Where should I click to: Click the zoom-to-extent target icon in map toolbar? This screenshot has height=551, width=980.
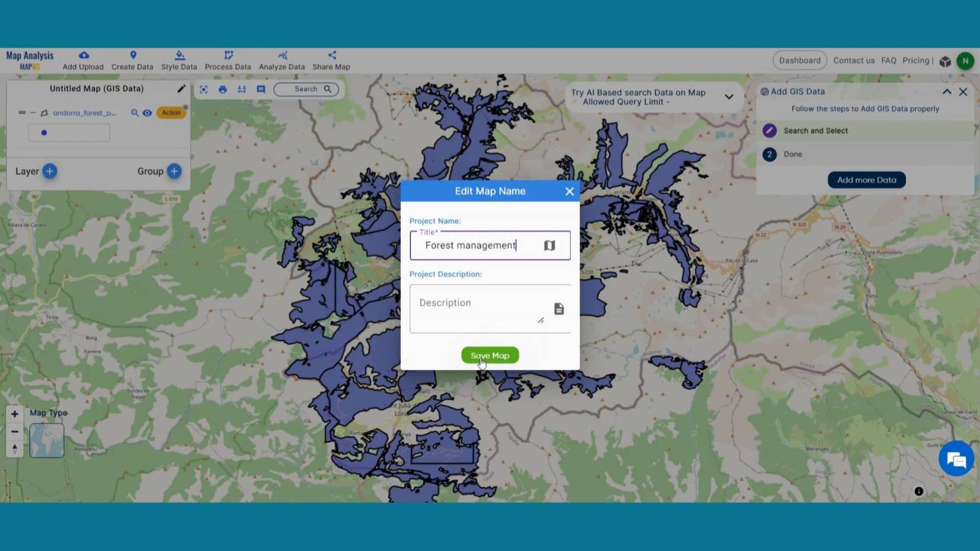(x=204, y=89)
